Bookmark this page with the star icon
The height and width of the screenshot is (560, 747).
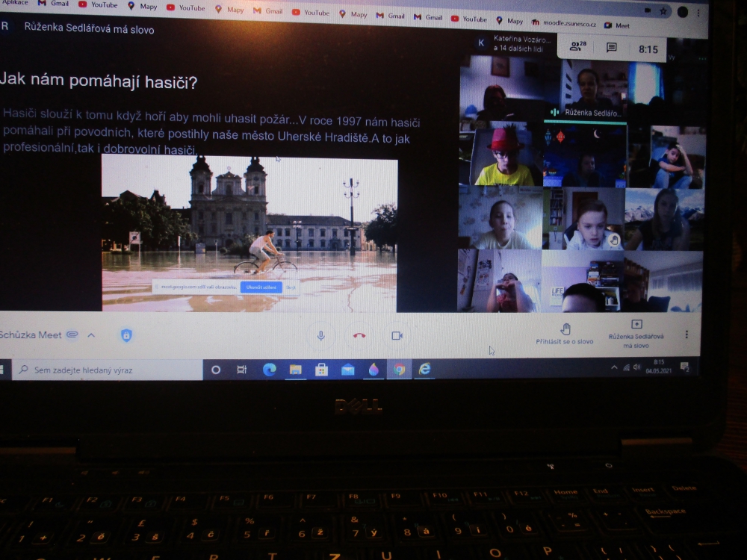663,11
